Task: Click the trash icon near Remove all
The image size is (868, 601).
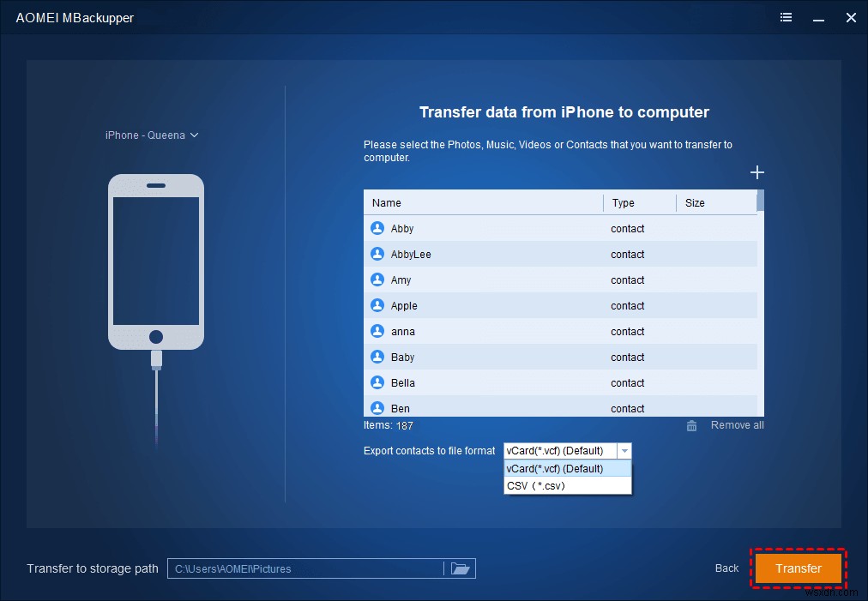Action: 691,424
